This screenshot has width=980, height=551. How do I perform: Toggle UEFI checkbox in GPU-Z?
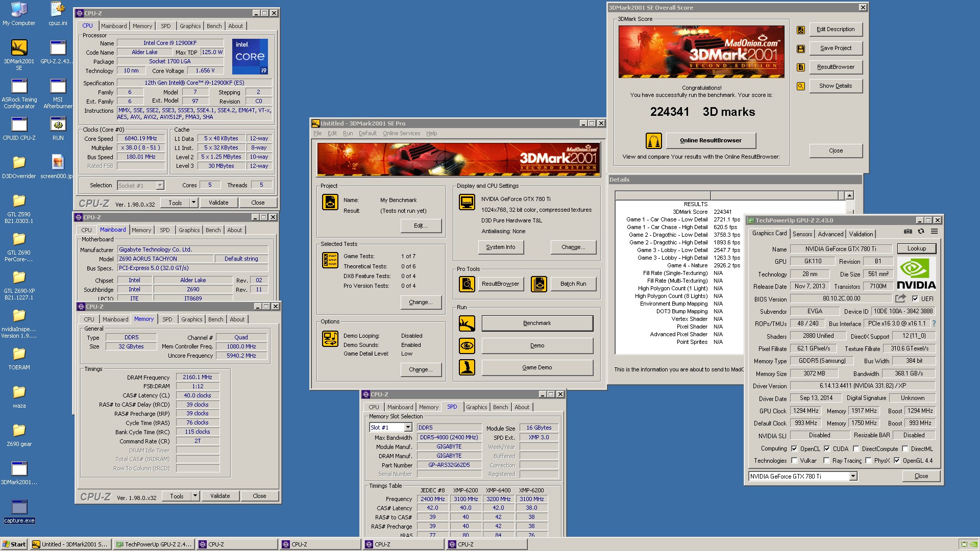pyautogui.click(x=915, y=299)
